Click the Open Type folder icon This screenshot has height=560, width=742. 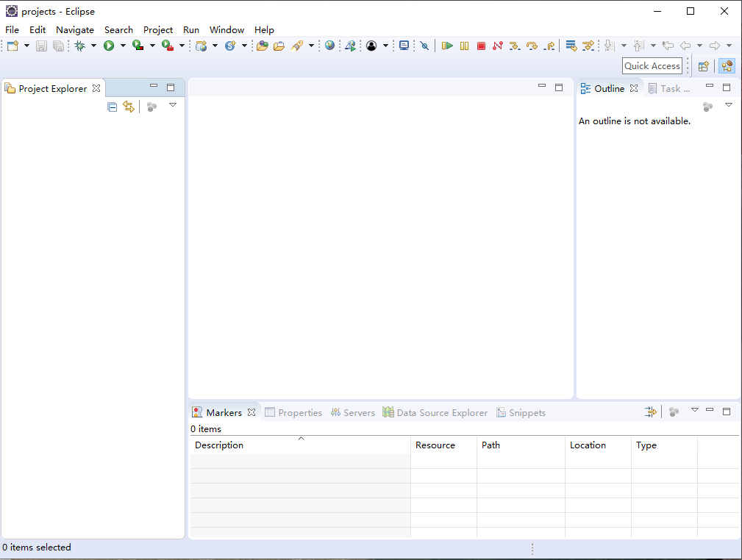pos(263,46)
